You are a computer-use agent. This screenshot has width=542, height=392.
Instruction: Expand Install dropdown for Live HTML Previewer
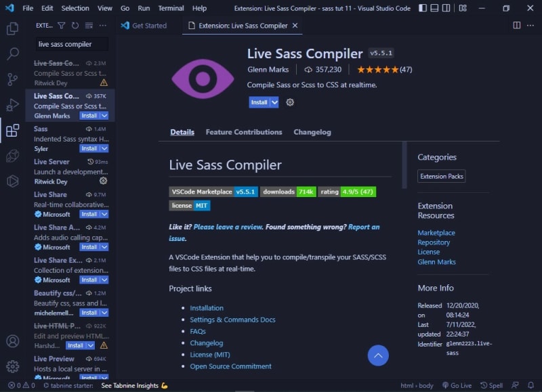coord(91,345)
